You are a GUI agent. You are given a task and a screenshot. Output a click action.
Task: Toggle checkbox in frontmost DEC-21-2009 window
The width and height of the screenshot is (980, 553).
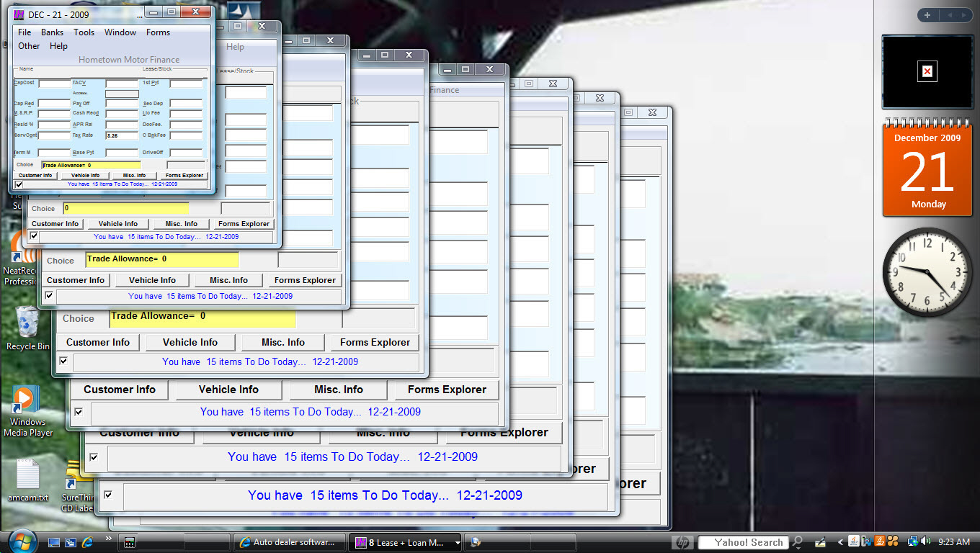19,184
